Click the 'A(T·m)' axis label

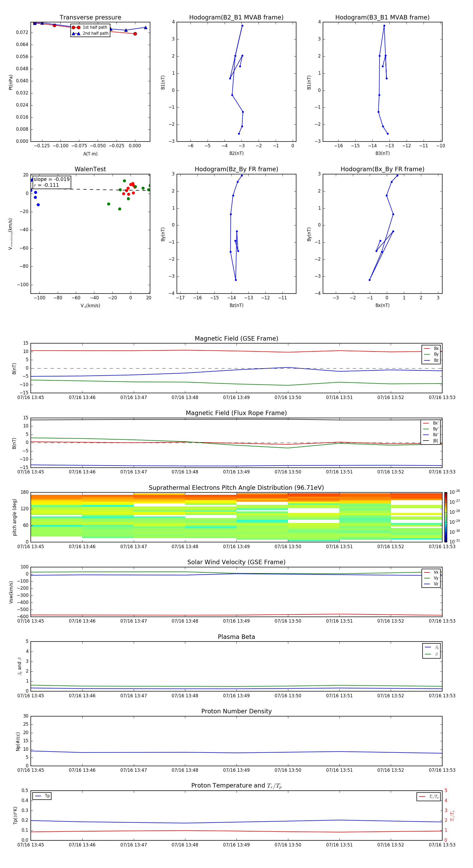tap(90, 154)
